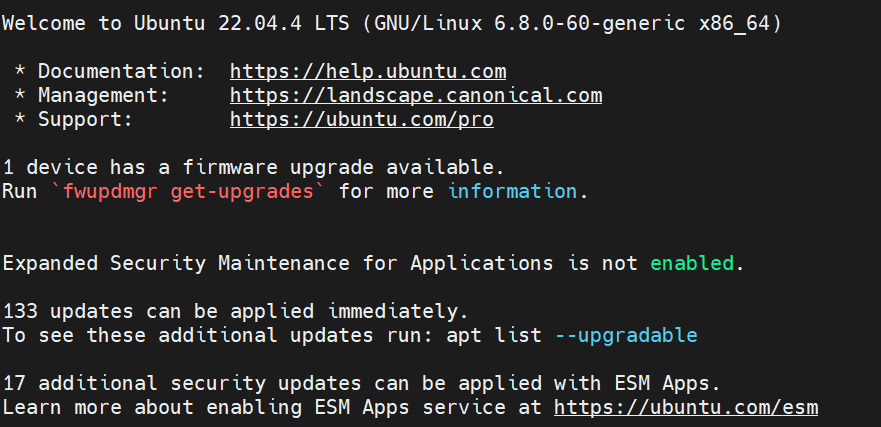Click the blue '--upgradable' option text
This screenshot has width=881, height=427.
(626, 335)
